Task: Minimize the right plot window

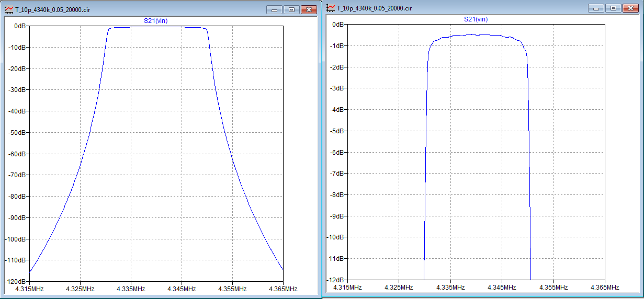Action: (x=595, y=8)
